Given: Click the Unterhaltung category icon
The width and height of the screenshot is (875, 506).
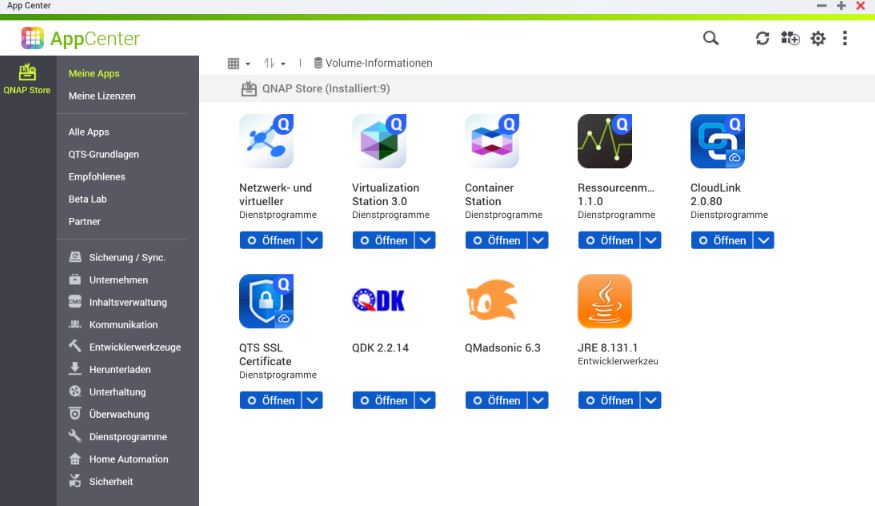Looking at the screenshot, I should [x=75, y=391].
